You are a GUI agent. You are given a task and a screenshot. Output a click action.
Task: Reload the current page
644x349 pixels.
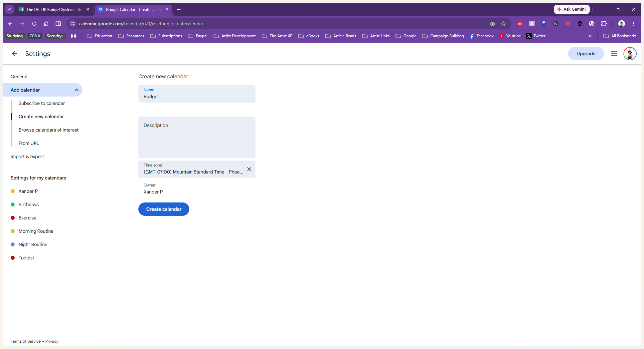(x=34, y=24)
